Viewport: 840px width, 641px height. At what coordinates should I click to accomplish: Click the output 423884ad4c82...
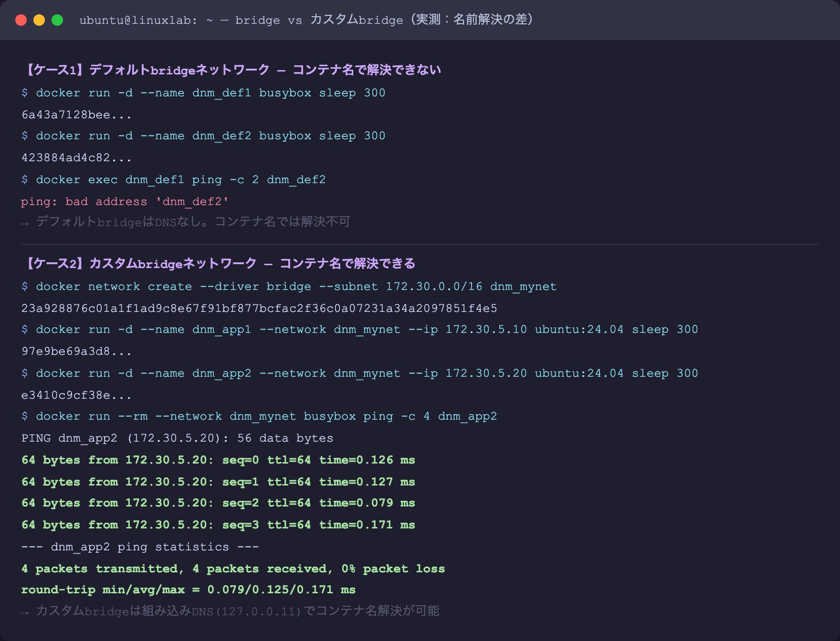(x=76, y=158)
